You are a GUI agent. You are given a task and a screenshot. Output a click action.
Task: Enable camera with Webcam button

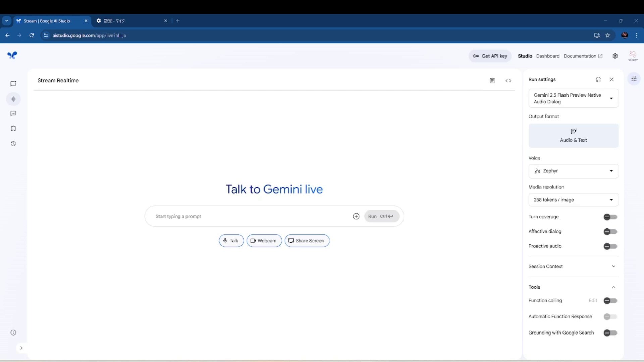pyautogui.click(x=264, y=241)
